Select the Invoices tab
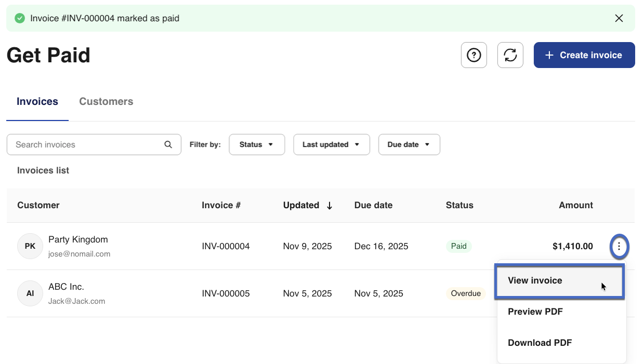The image size is (644, 364). pos(37,102)
